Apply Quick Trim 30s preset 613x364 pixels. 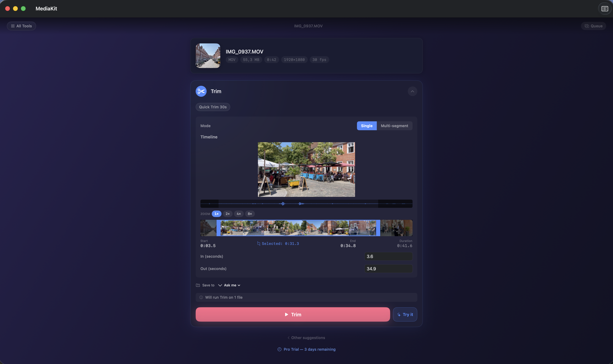(x=213, y=107)
